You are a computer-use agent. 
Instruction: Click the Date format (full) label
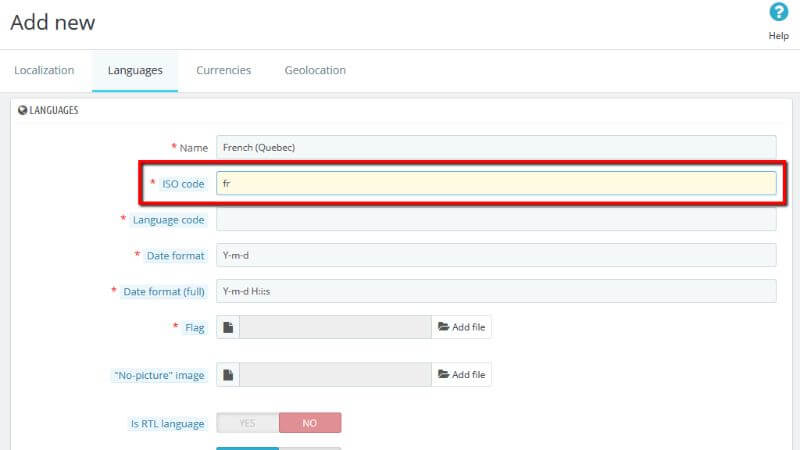click(164, 292)
